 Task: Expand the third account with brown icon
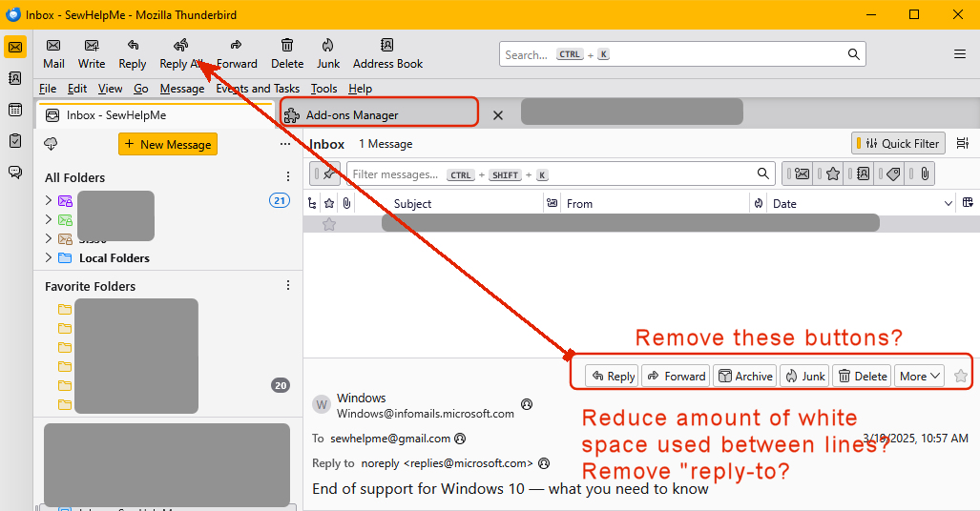click(49, 238)
